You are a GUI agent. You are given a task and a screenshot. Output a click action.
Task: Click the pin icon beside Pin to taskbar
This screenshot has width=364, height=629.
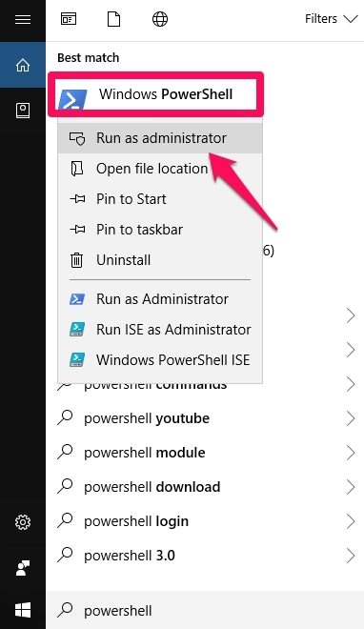coord(77,230)
